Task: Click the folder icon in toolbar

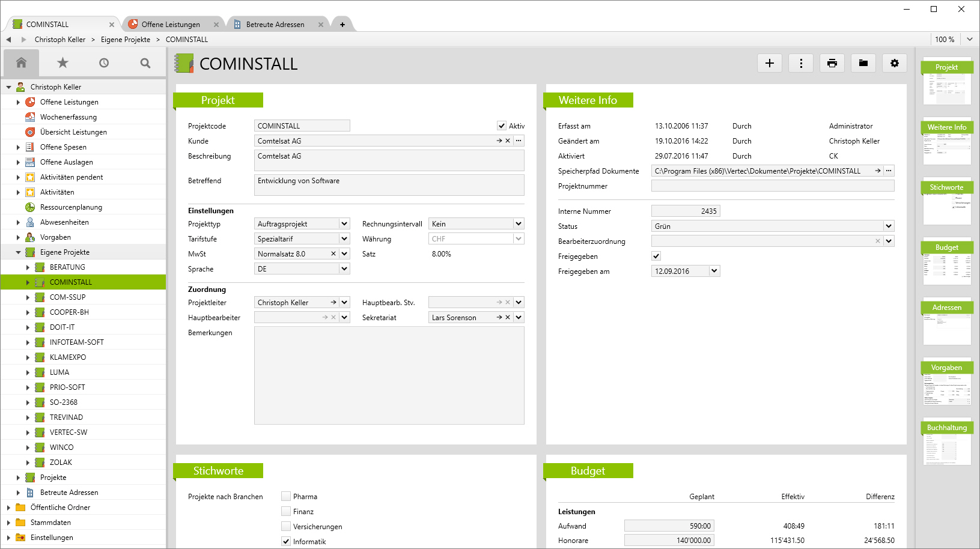Action: tap(863, 63)
